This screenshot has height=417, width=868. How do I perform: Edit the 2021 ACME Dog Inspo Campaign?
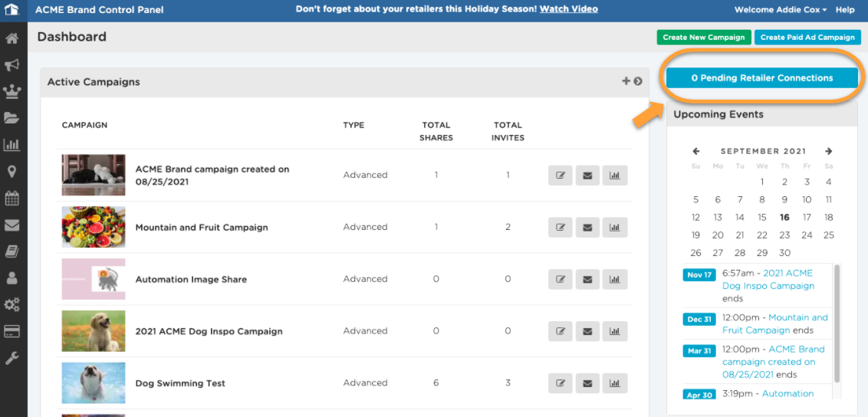coord(561,331)
